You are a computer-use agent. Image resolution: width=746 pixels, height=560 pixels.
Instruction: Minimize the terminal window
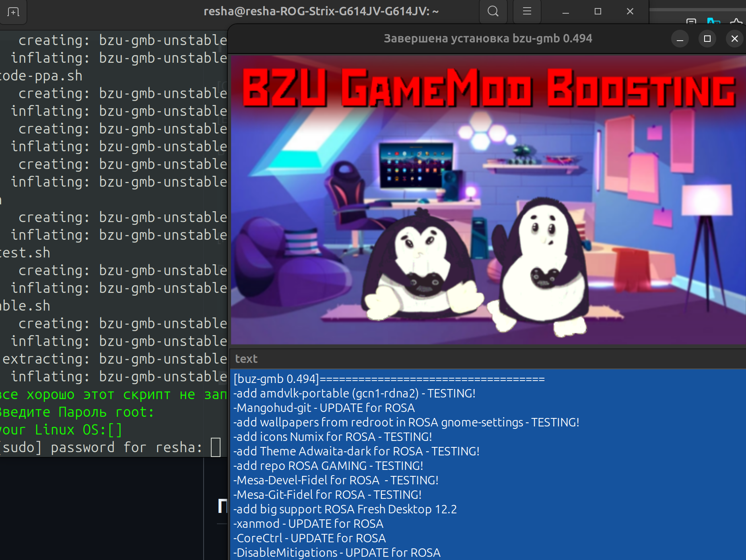tap(565, 12)
